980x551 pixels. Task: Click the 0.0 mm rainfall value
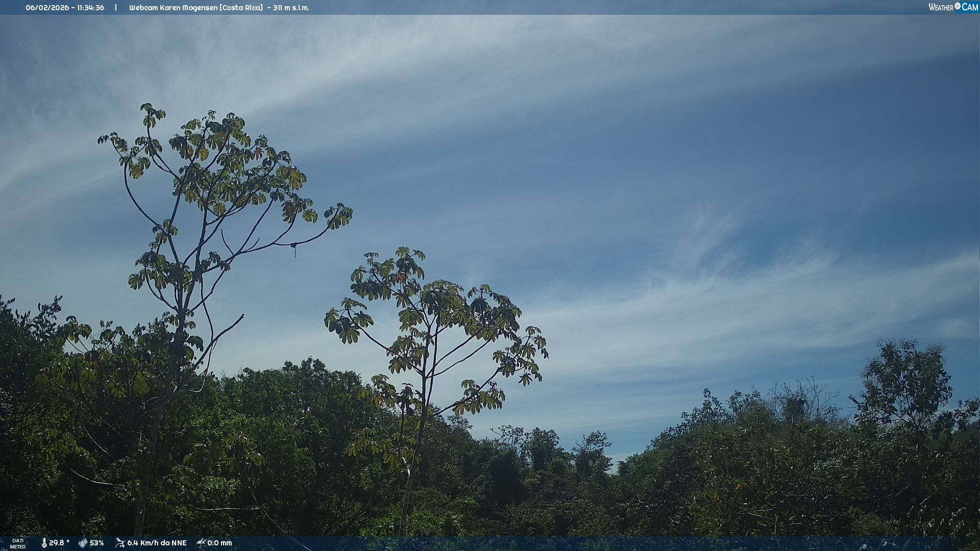click(x=219, y=543)
